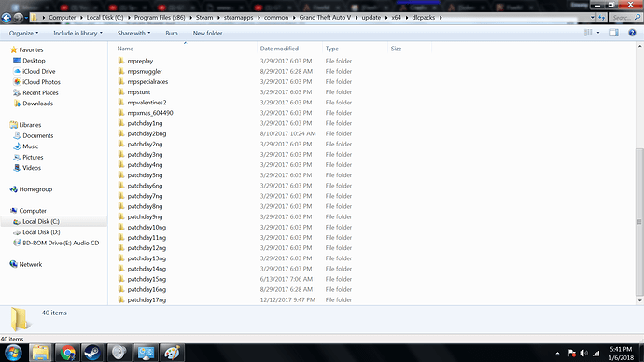Click the New folder button
The height and width of the screenshot is (362, 644).
[x=207, y=33]
